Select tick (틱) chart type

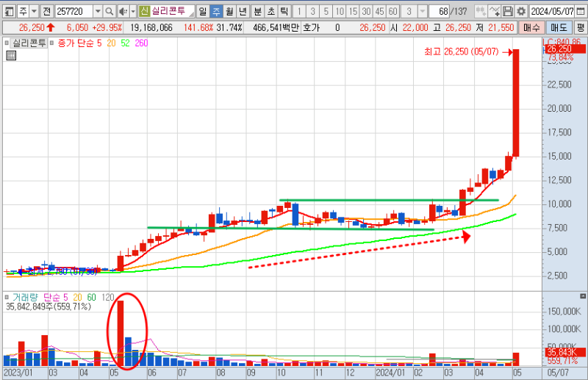(x=284, y=12)
